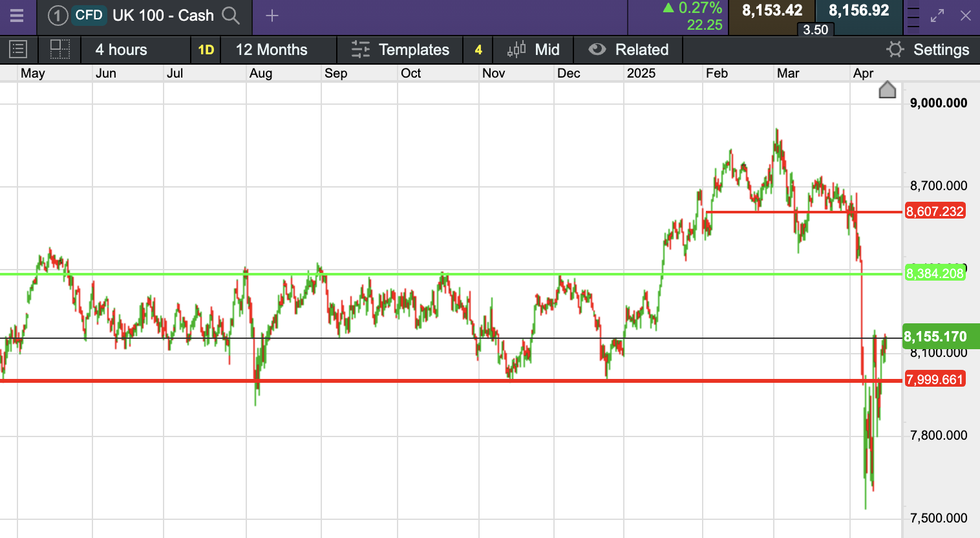The height and width of the screenshot is (538, 980).
Task: Open the 4 hours interval dropdown
Action: point(122,50)
